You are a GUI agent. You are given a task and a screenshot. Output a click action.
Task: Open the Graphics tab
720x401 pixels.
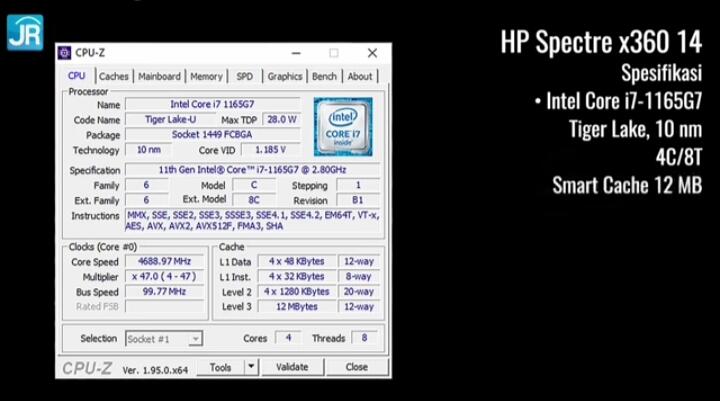pos(285,77)
